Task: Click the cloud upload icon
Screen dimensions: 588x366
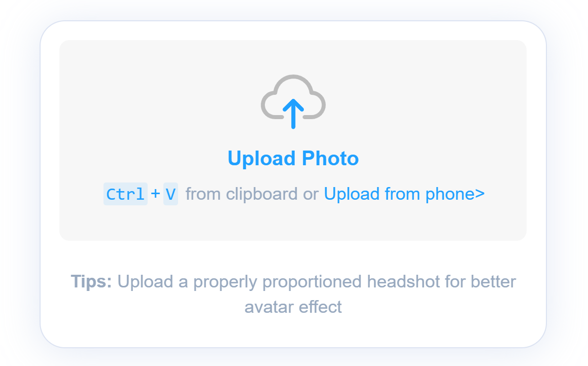Action: pyautogui.click(x=293, y=101)
